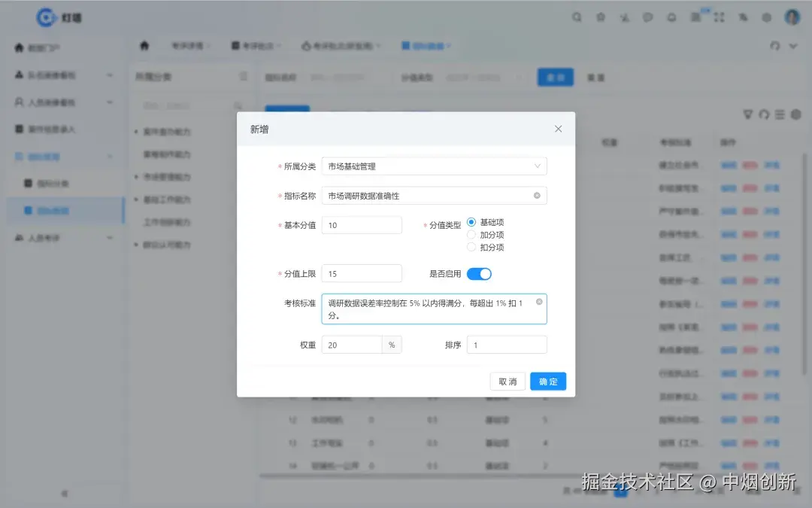Open the chat message icon in the top bar
Viewport: 812px width, 508px height.
(x=648, y=17)
